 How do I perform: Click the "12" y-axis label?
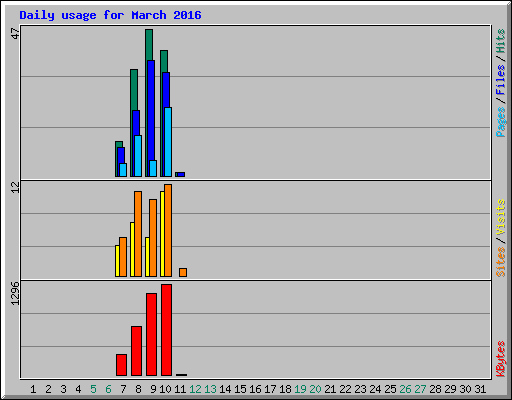click(x=15, y=187)
